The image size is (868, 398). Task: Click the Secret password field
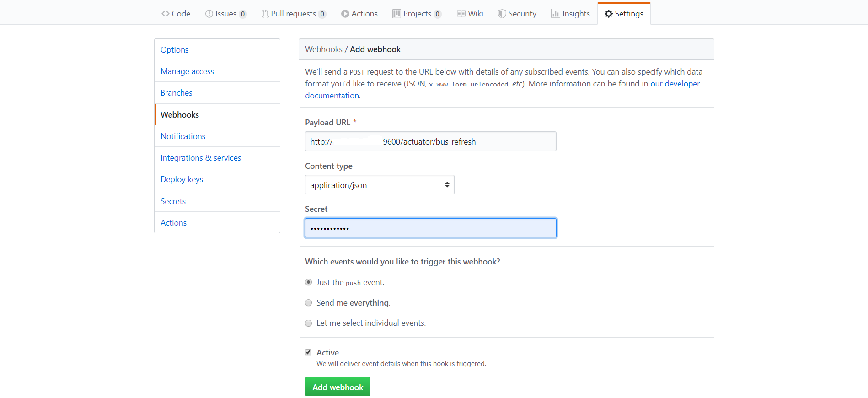coord(431,228)
